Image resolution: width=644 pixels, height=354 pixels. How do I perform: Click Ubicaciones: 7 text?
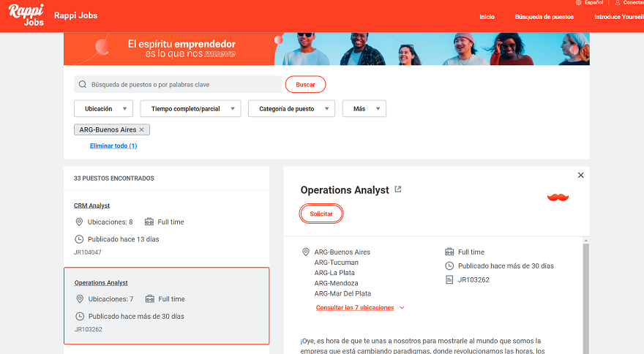click(111, 299)
